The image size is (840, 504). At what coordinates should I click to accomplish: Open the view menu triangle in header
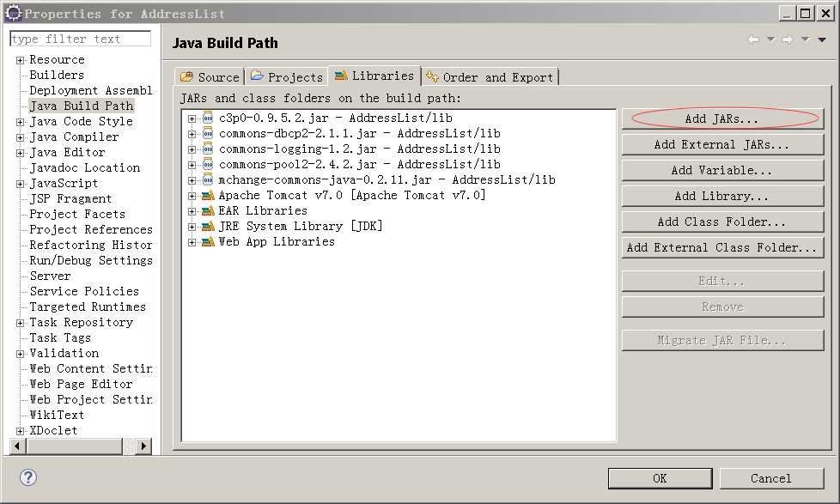click(x=822, y=39)
